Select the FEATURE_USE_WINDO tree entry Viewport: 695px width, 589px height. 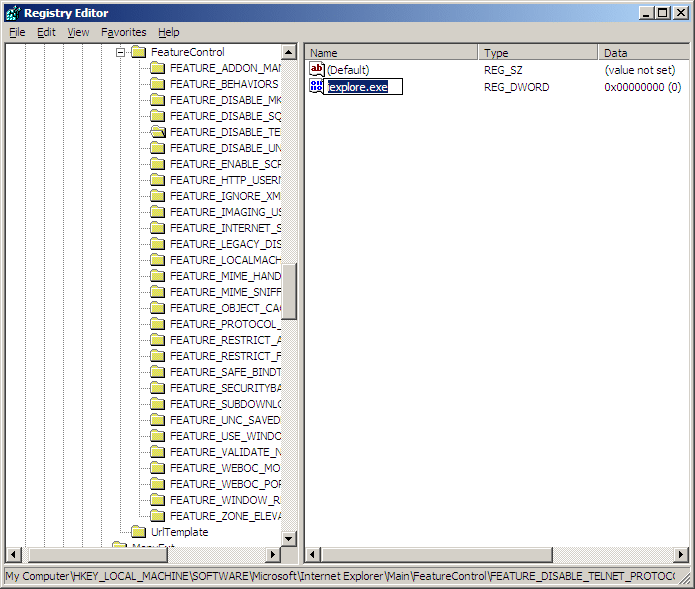point(226,436)
